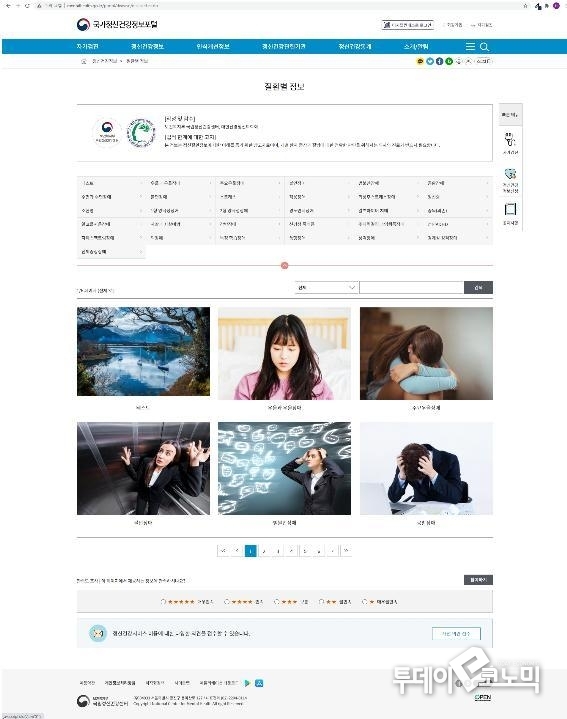The height and width of the screenshot is (719, 567).
Task: Select the four-star rating radio button
Action: click(226, 601)
